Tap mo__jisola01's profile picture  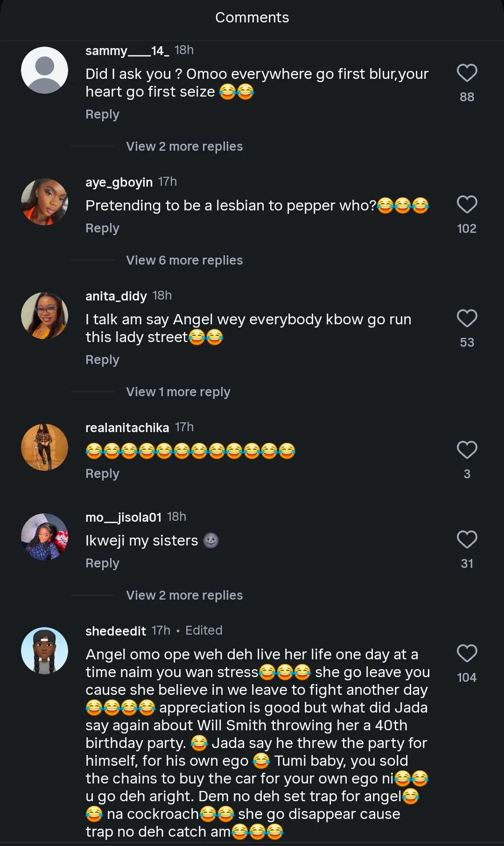45,537
